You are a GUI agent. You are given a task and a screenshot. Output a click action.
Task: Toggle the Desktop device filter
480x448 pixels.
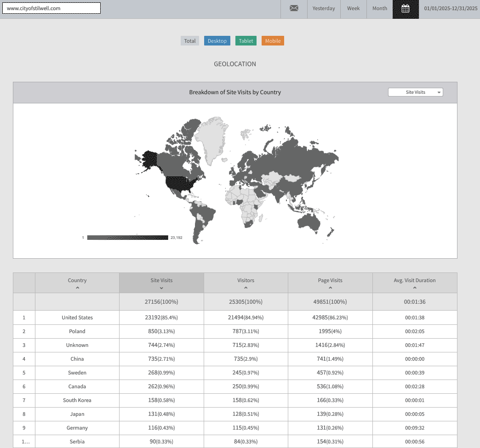217,41
